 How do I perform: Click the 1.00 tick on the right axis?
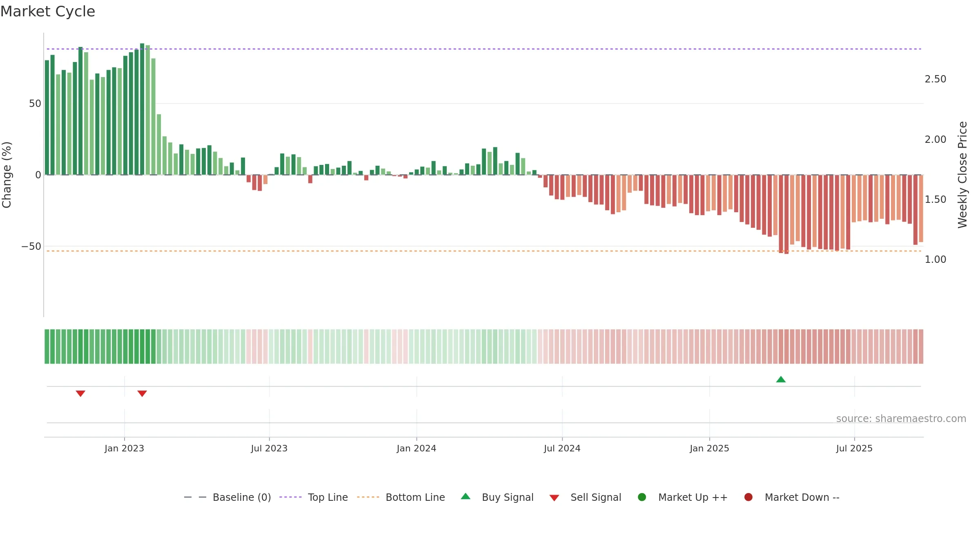click(x=935, y=260)
